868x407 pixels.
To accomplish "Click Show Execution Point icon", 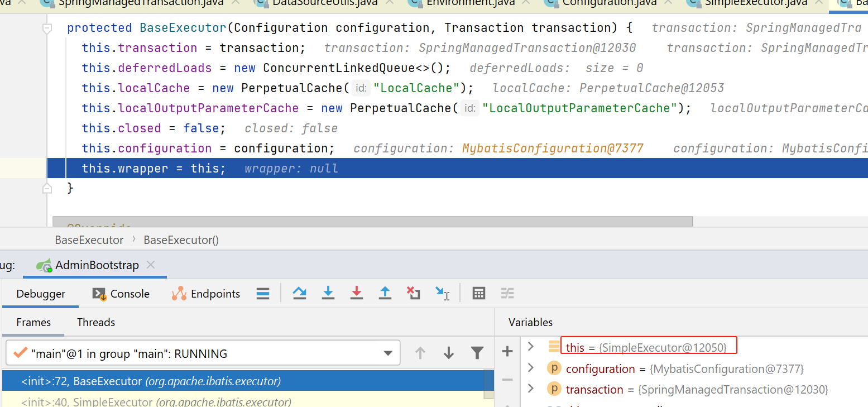I will [263, 293].
